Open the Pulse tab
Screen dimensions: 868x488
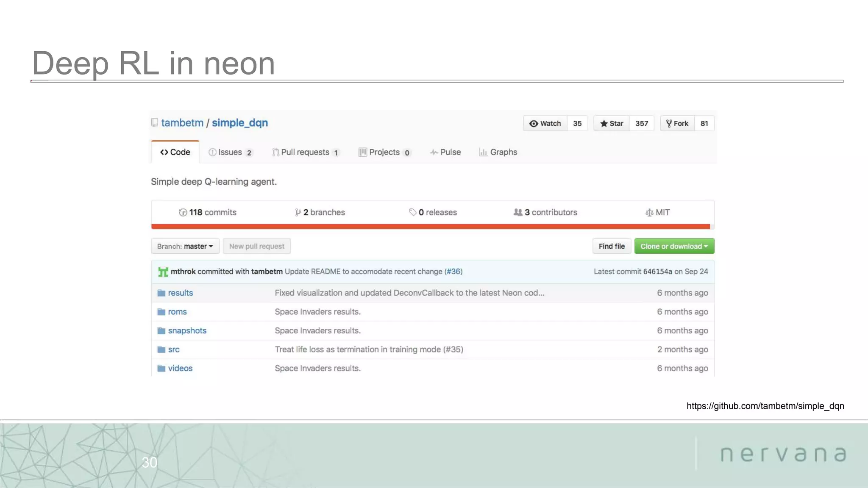(445, 152)
